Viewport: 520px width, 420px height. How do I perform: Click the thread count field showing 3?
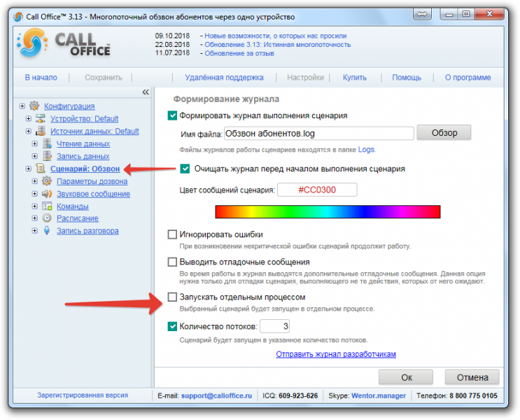coord(275,326)
